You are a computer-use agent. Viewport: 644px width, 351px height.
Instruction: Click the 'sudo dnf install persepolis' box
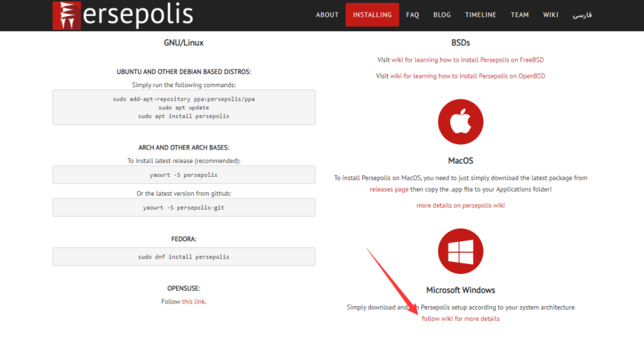click(x=184, y=257)
